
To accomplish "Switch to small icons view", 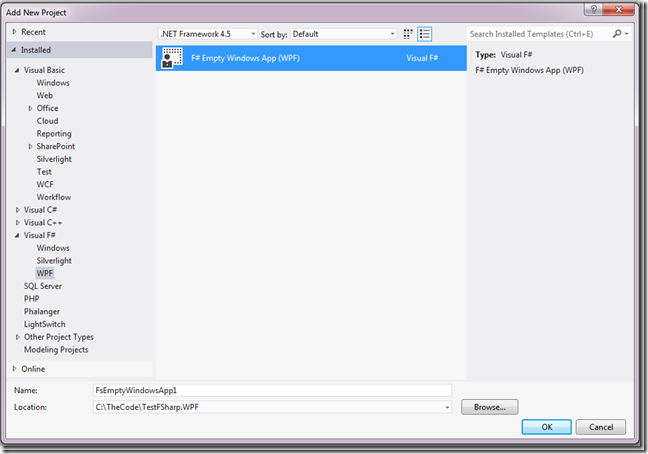I will coord(408,34).
